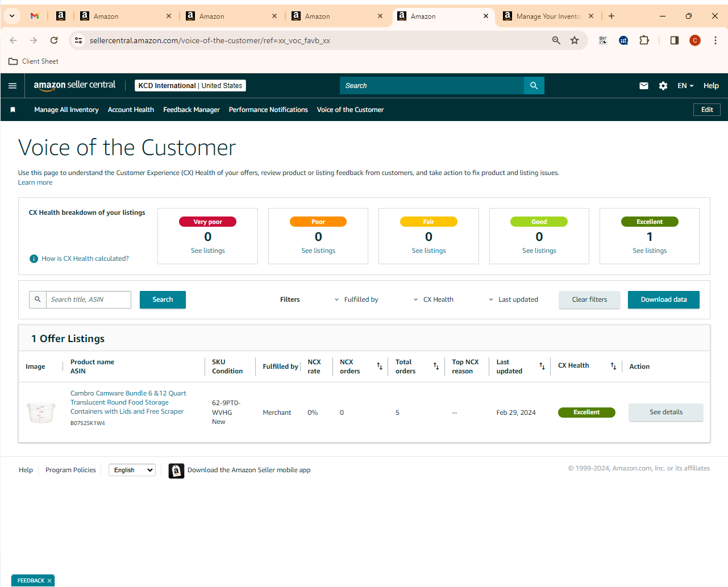
Task: Open the Chrome profile avatar C
Action: coord(695,40)
